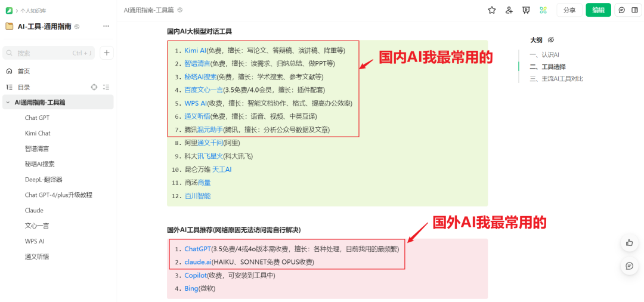Open the 百川智能 link

pos(197,196)
